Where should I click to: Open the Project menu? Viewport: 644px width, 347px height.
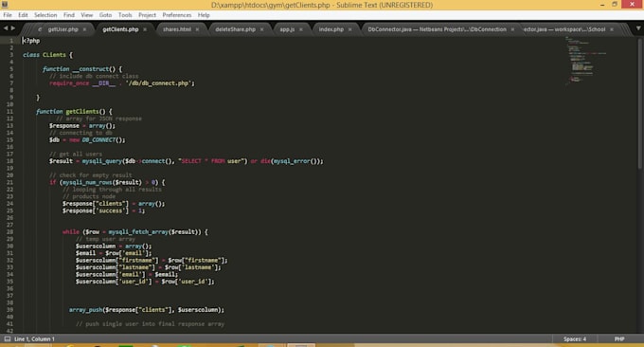point(147,15)
